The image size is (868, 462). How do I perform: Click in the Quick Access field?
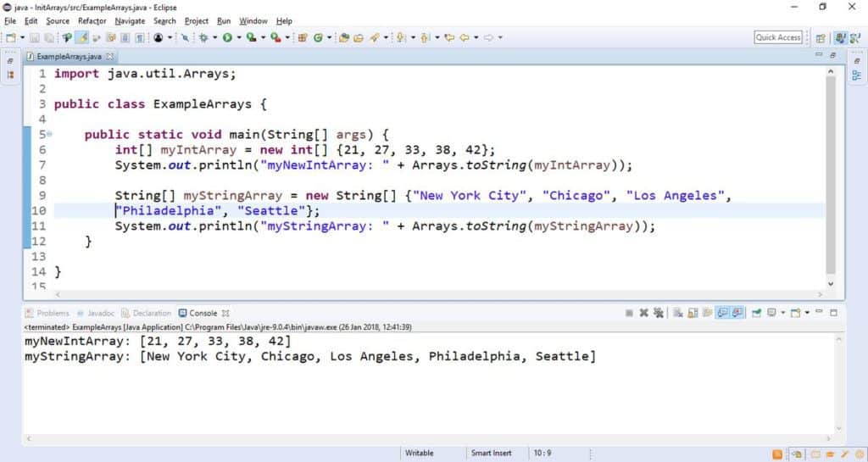click(778, 37)
